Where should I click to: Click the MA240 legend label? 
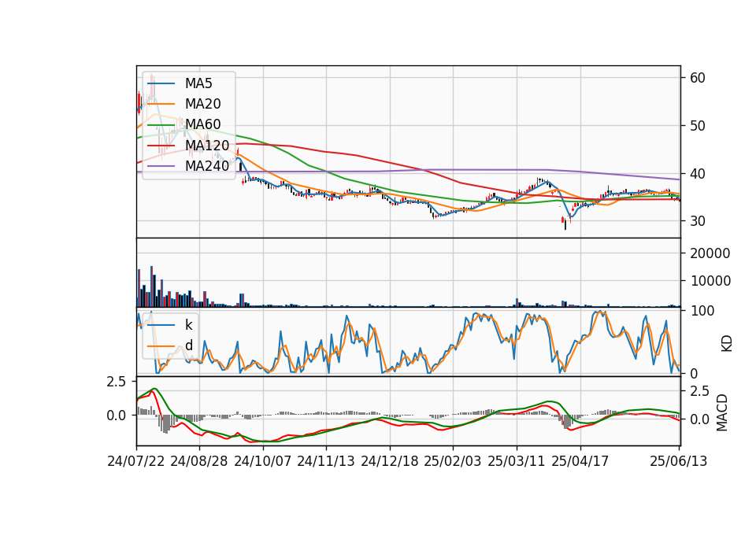coord(207,166)
